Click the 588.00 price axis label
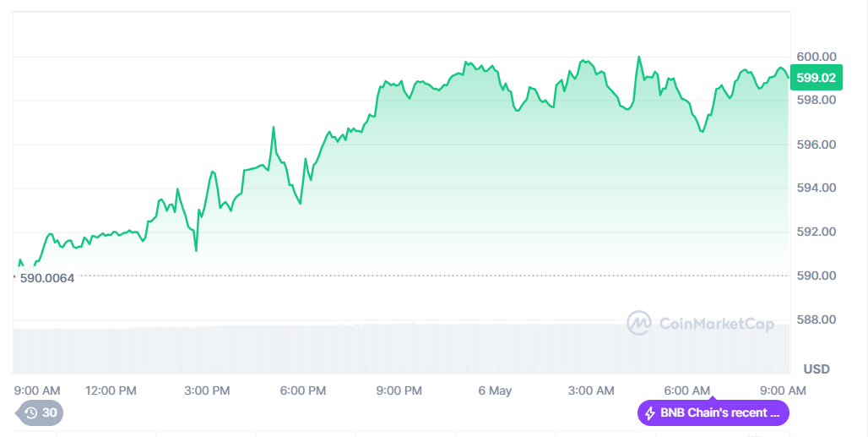Screen dimensions: 868x437 pyautogui.click(x=816, y=320)
